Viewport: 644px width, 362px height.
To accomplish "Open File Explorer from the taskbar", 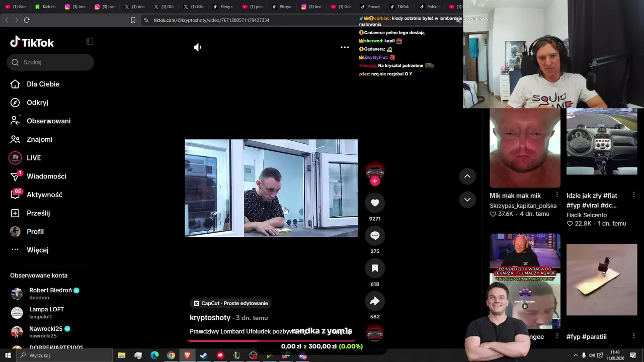I will [122, 355].
